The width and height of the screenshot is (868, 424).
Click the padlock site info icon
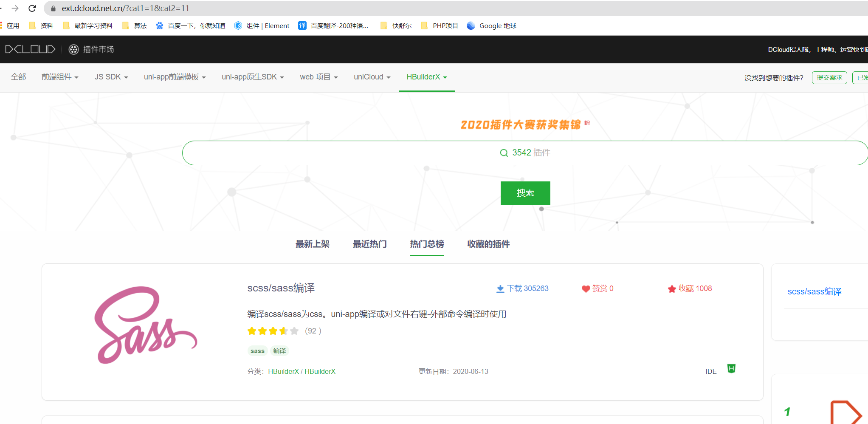tap(53, 8)
